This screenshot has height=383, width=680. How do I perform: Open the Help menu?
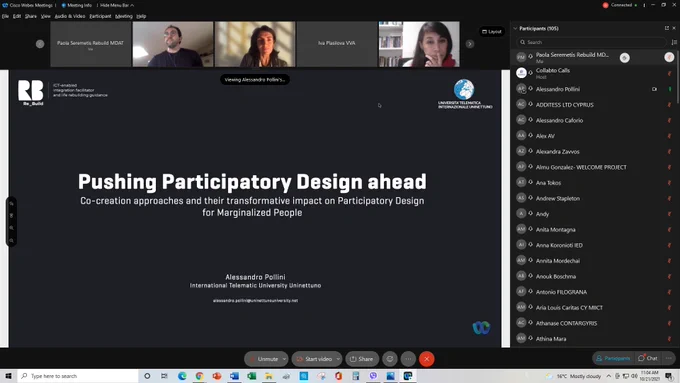click(x=141, y=16)
